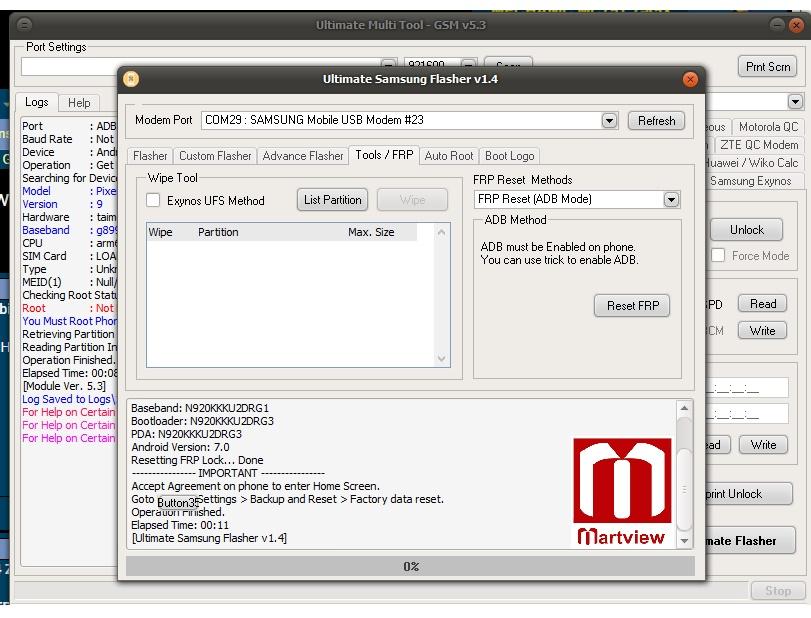
Task: Open the dropdown arrow below Prnt Scrn
Action: [795, 101]
